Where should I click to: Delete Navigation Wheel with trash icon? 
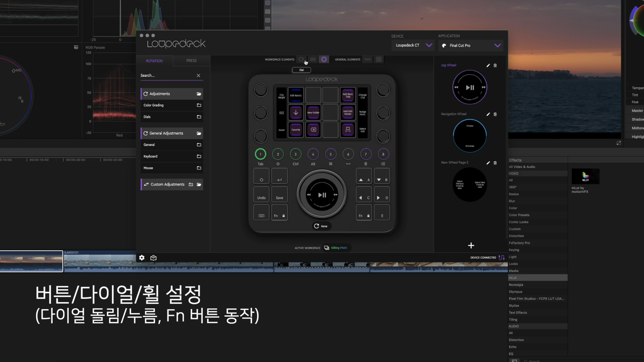[x=495, y=114]
